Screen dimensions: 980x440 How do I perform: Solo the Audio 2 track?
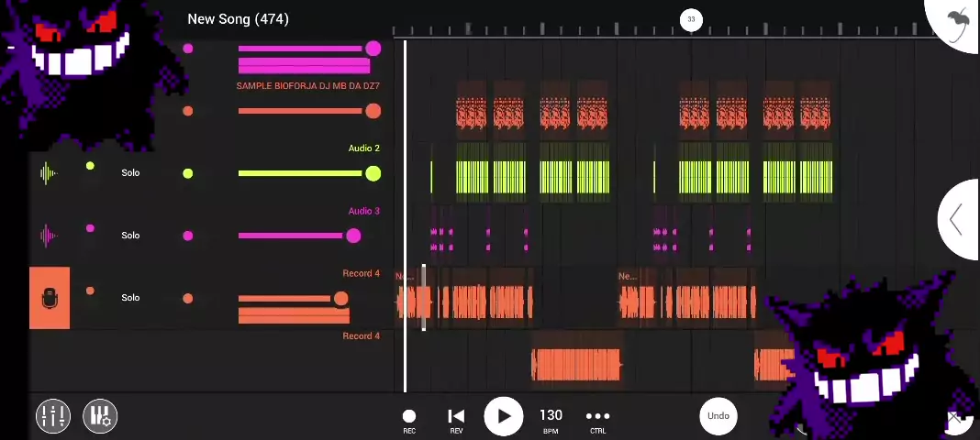point(130,173)
